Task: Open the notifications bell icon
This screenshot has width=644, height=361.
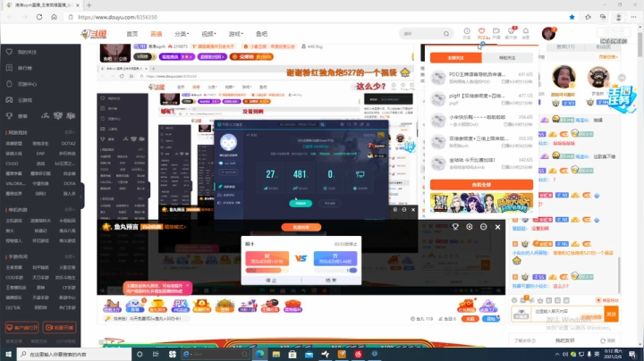Action: (x=526, y=33)
